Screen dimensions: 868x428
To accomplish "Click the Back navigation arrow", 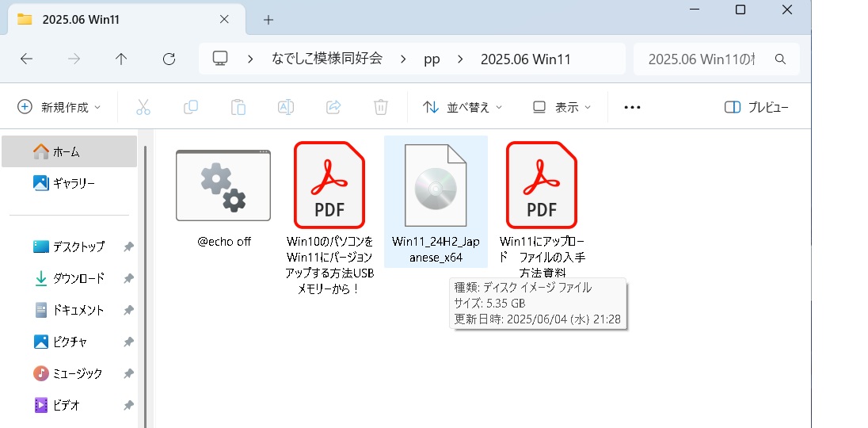I will [x=26, y=59].
